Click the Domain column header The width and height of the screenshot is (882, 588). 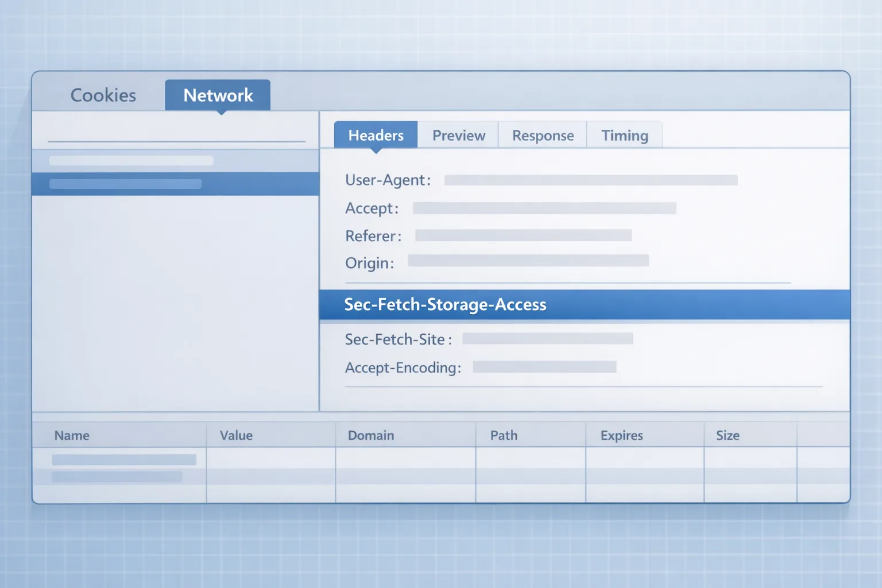pyautogui.click(x=371, y=435)
